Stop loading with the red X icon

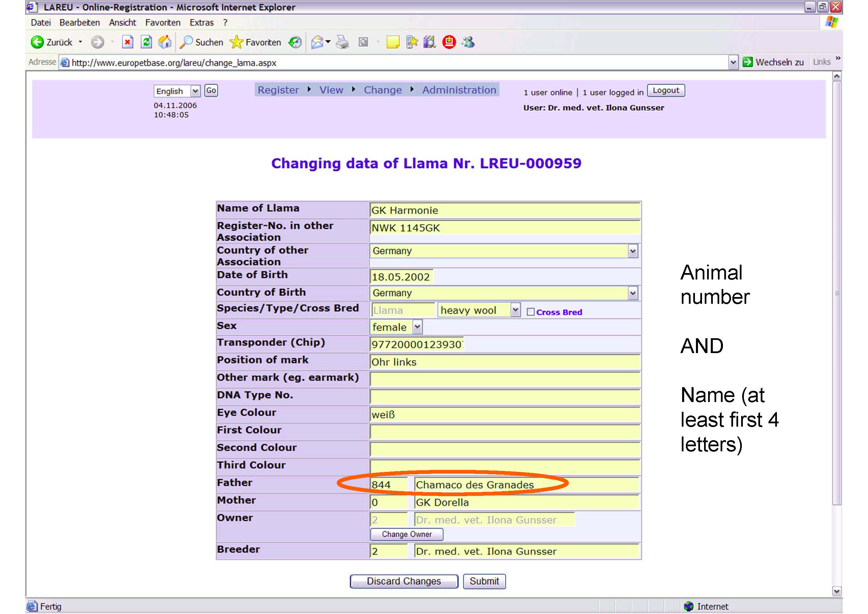(128, 42)
